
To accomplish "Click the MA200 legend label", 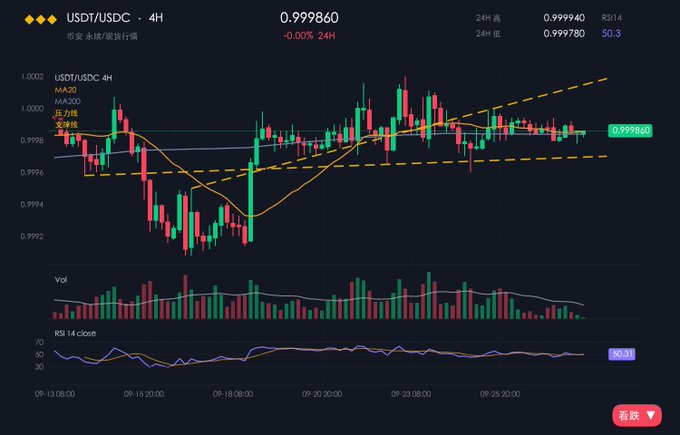I will pos(68,101).
